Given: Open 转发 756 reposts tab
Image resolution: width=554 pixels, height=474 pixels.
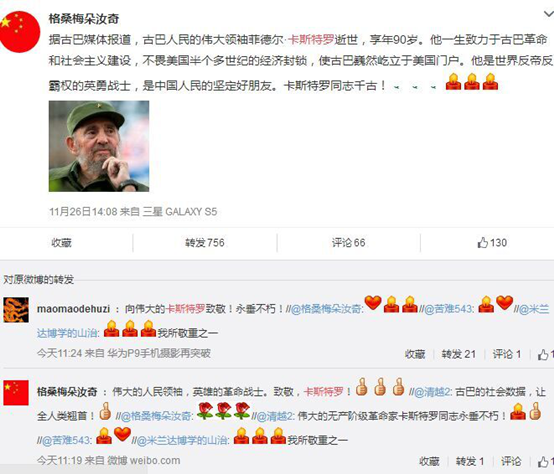Looking at the screenshot, I should coord(205,243).
